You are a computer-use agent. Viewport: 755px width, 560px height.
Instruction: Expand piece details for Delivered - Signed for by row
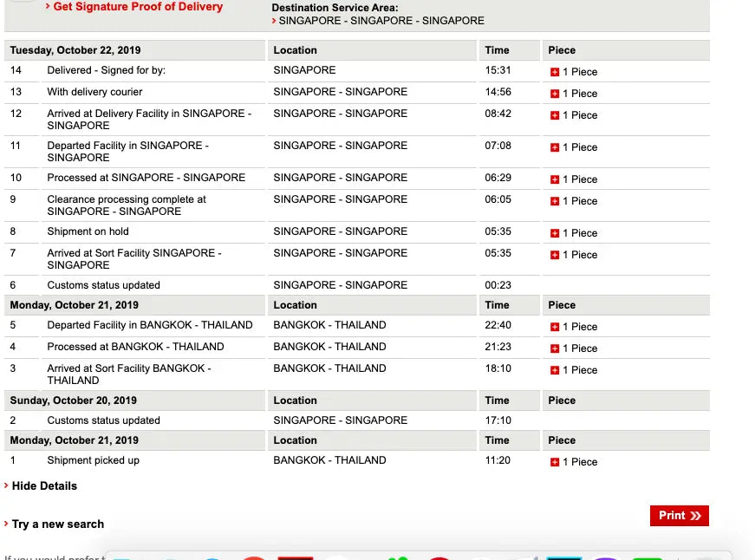(x=555, y=72)
